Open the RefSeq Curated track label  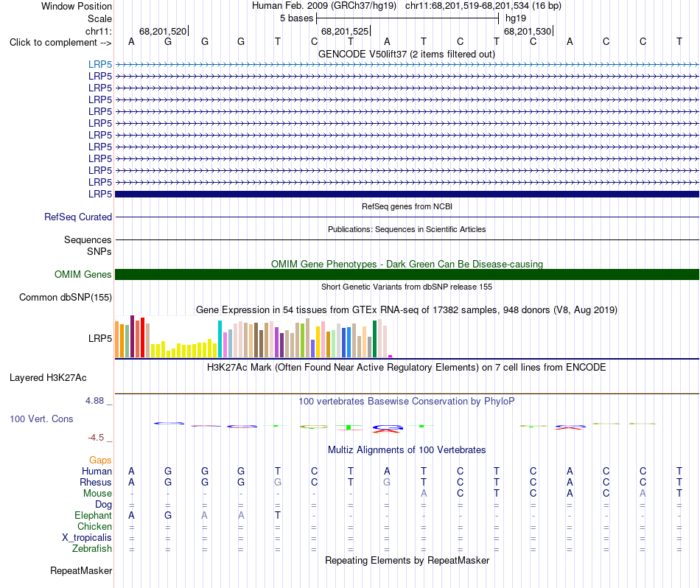click(78, 217)
